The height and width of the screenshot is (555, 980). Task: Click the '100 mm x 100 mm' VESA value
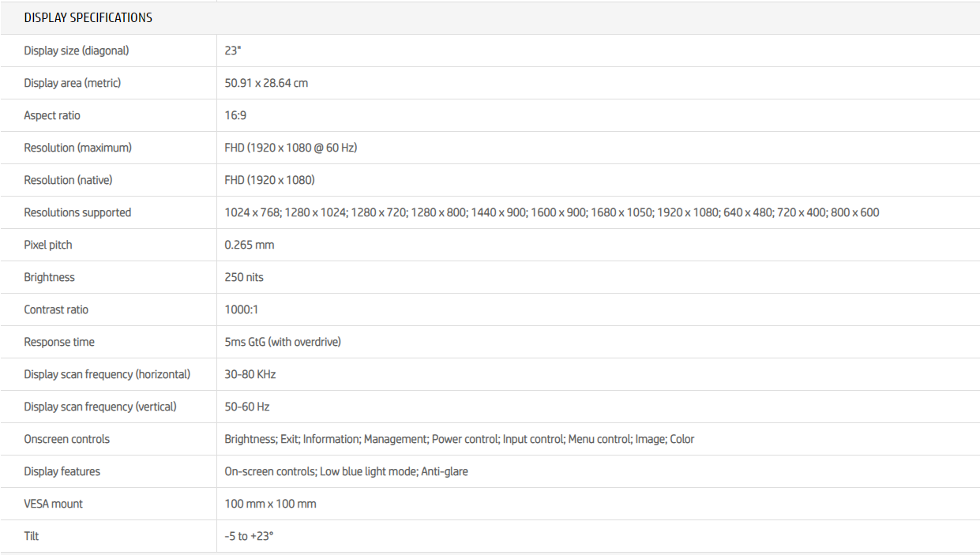coord(270,504)
